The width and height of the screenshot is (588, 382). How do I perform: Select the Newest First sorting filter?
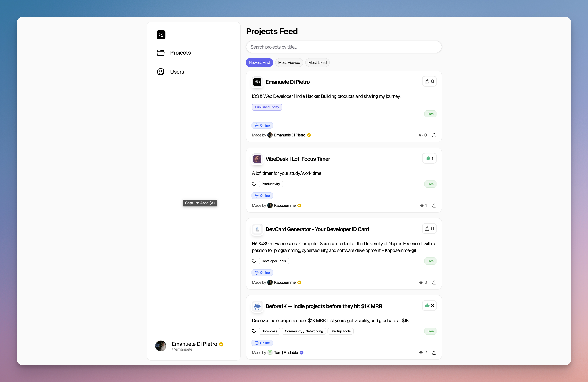(259, 63)
